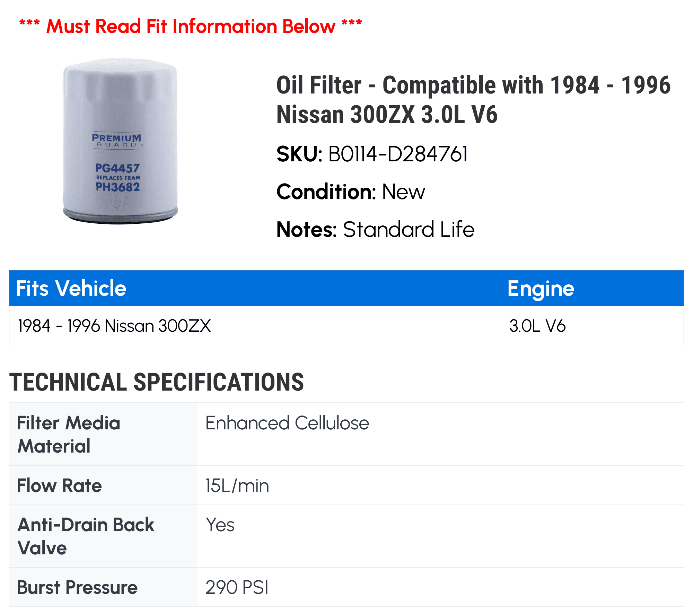The width and height of the screenshot is (693, 616).
Task: Click the Oil Filter product title
Action: 473,99
